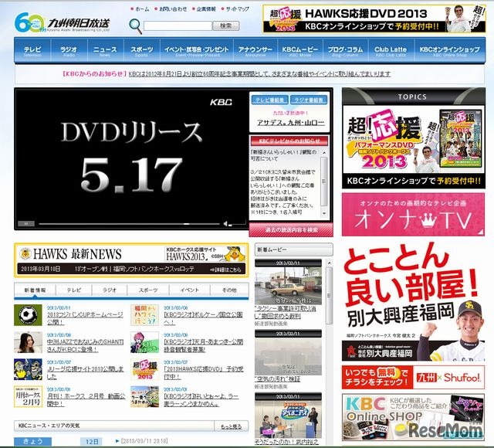
Task: Open イベント・試写会・プレゼント menu
Action: tap(197, 50)
